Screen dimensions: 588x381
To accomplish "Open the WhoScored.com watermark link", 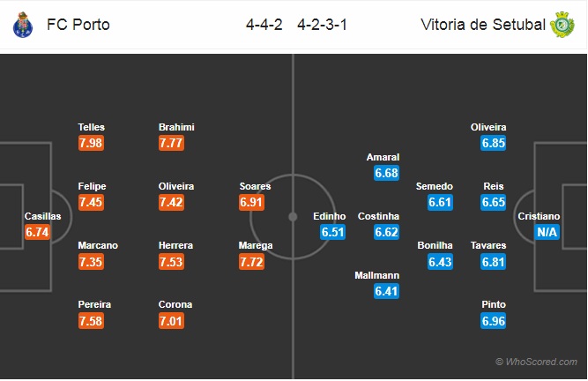I will [x=537, y=362].
